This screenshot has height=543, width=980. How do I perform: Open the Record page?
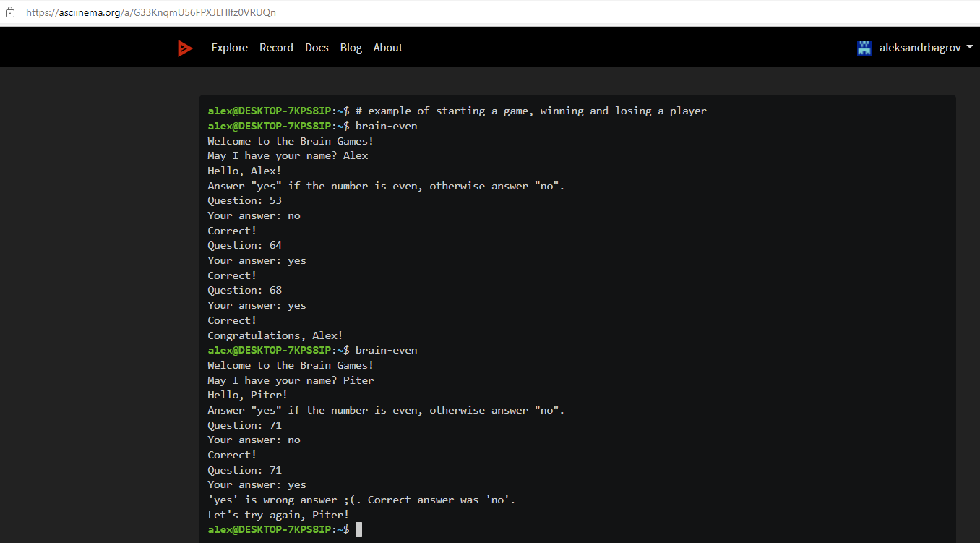276,47
